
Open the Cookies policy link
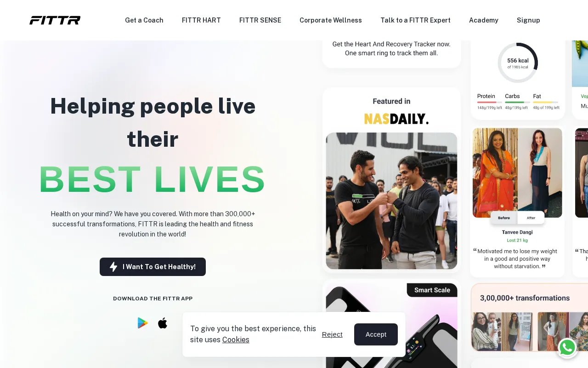(x=236, y=339)
